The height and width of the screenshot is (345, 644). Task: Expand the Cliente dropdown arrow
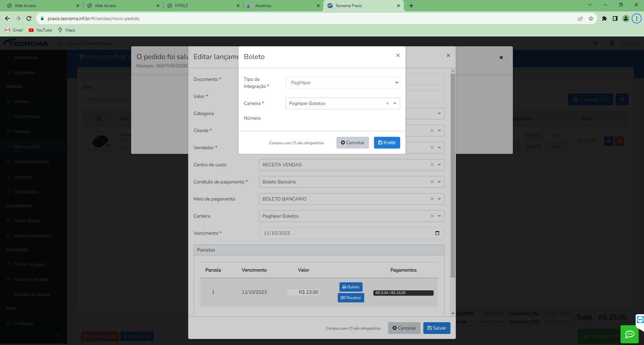(x=439, y=130)
